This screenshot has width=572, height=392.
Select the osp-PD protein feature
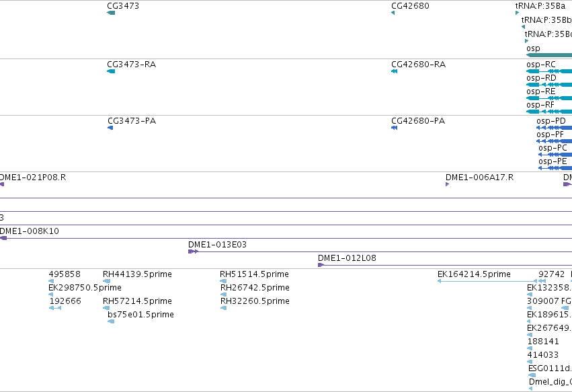pos(554,128)
